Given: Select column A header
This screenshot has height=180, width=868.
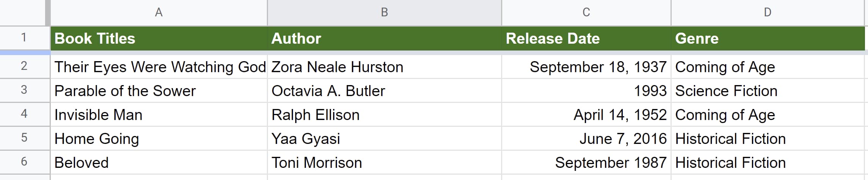Looking at the screenshot, I should click(x=158, y=13).
